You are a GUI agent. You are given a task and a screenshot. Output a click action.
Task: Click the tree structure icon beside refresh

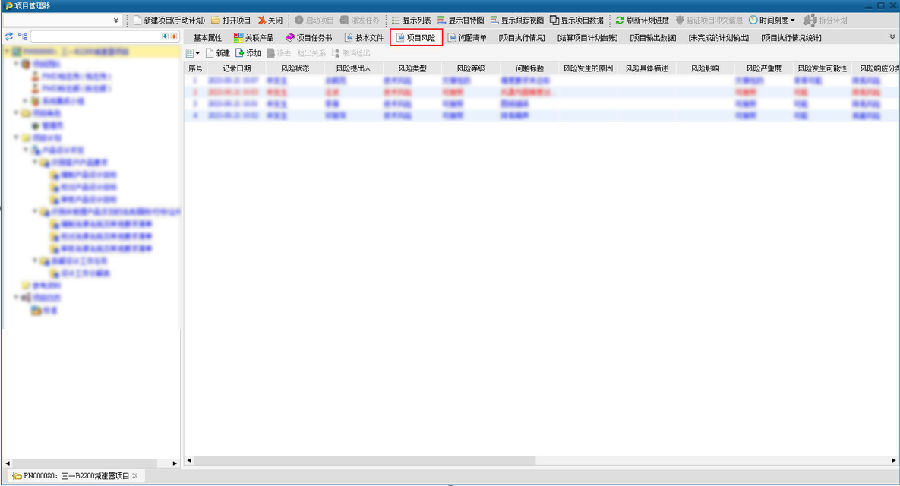click(22, 36)
